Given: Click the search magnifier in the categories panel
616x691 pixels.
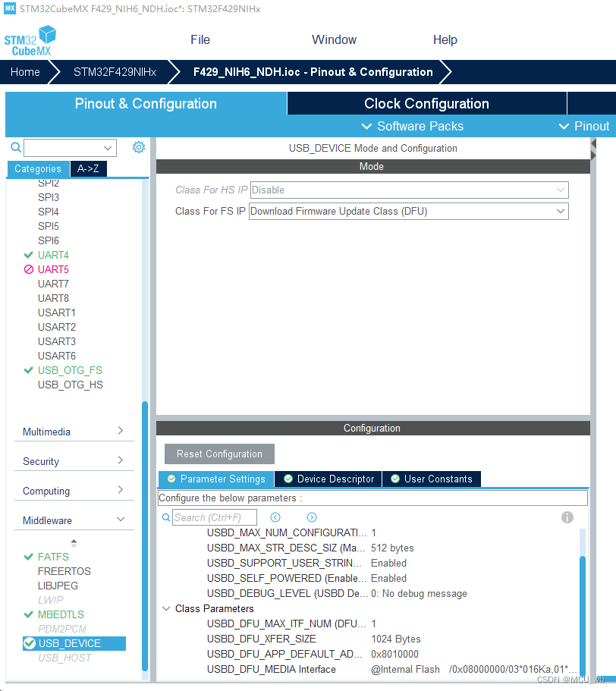Looking at the screenshot, I should pos(16,147).
